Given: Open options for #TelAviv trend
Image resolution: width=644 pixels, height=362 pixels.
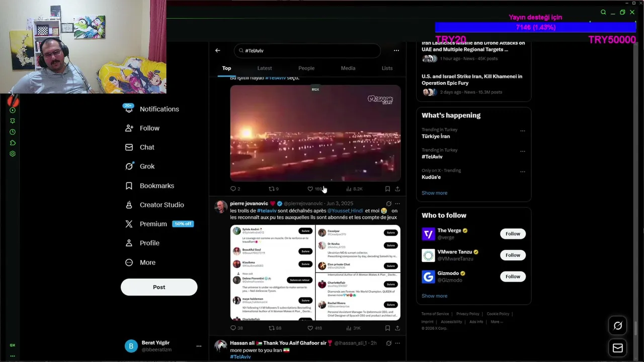Looking at the screenshot, I should 522,151.
